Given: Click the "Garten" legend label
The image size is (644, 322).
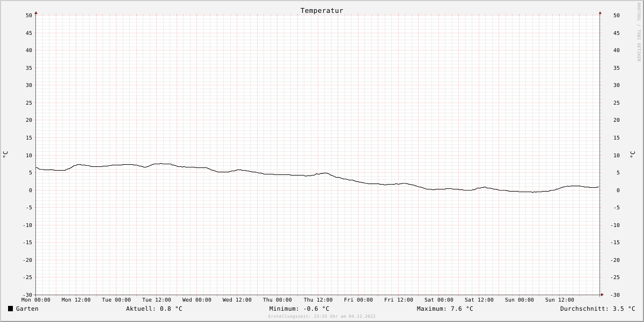Looking at the screenshot, I should (27, 309).
